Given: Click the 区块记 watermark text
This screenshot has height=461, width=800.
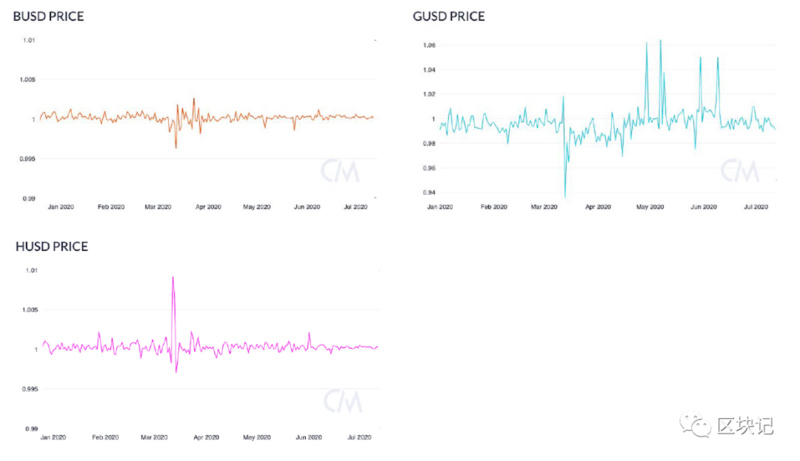Looking at the screenshot, I should click(x=745, y=428).
